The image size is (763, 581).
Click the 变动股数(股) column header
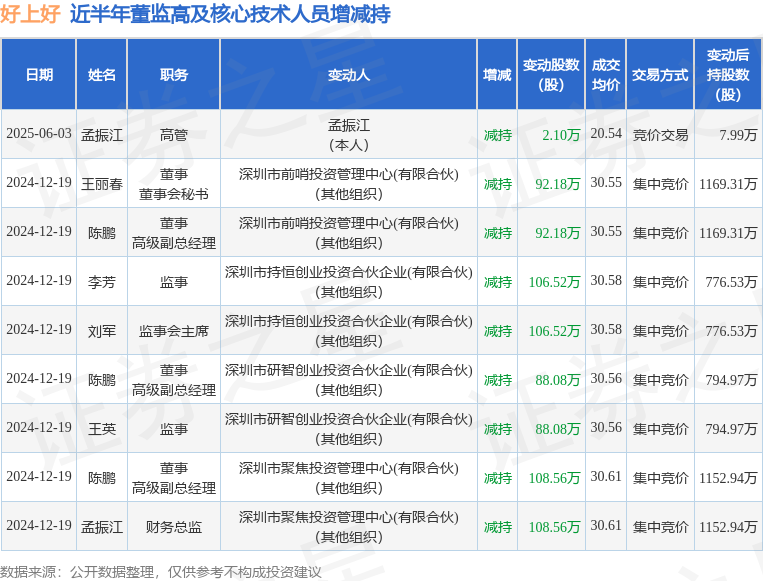pos(551,74)
